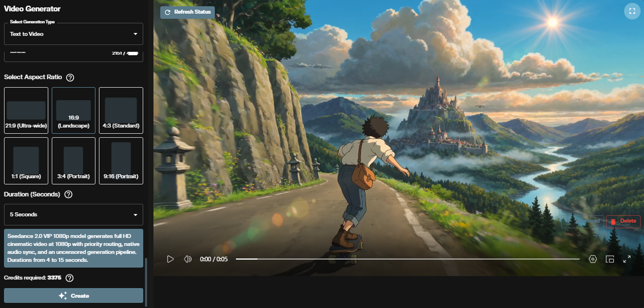Open the Select Generation Type dropdown
644x308 pixels.
click(73, 34)
